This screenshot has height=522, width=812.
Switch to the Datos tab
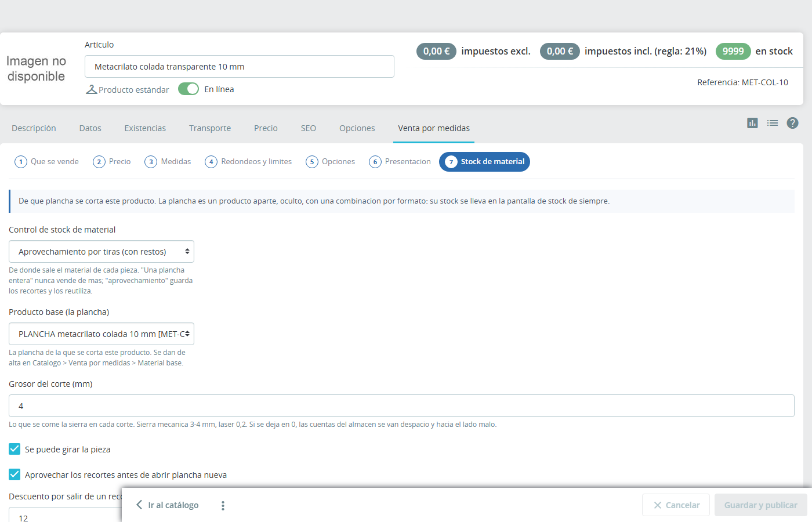tap(90, 128)
